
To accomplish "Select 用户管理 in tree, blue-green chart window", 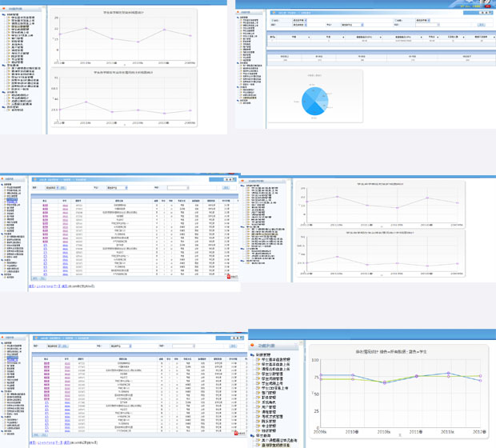I will [269, 407].
